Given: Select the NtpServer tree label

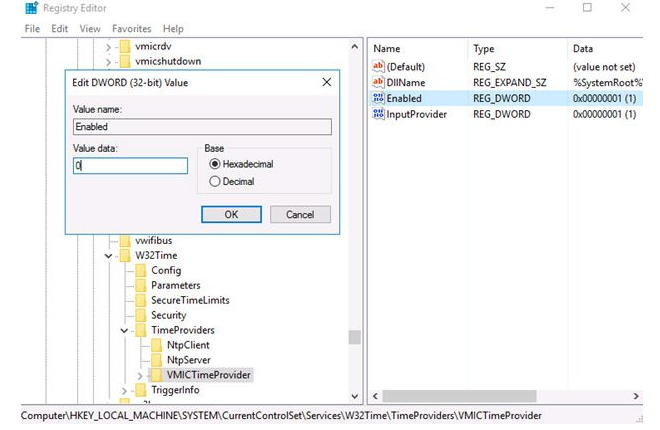Looking at the screenshot, I should coord(189,360).
